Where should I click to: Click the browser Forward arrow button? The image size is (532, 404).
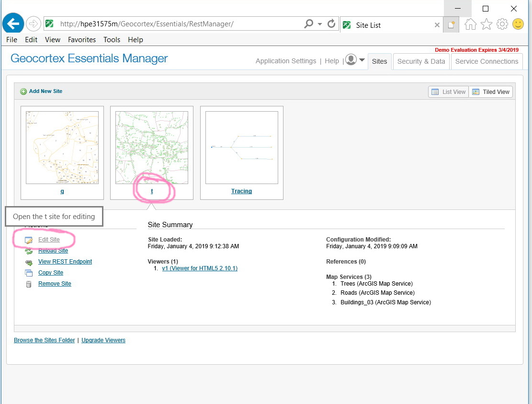33,24
